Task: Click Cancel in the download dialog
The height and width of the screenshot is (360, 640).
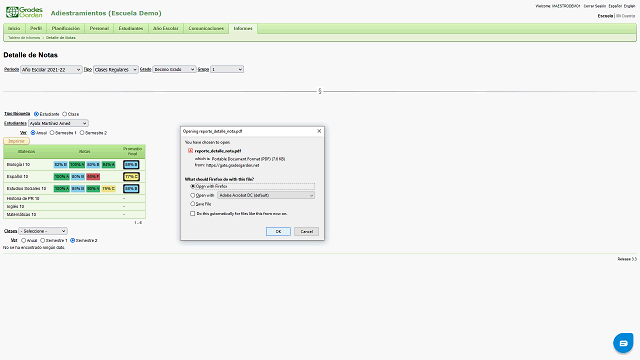Action: [x=307, y=231]
